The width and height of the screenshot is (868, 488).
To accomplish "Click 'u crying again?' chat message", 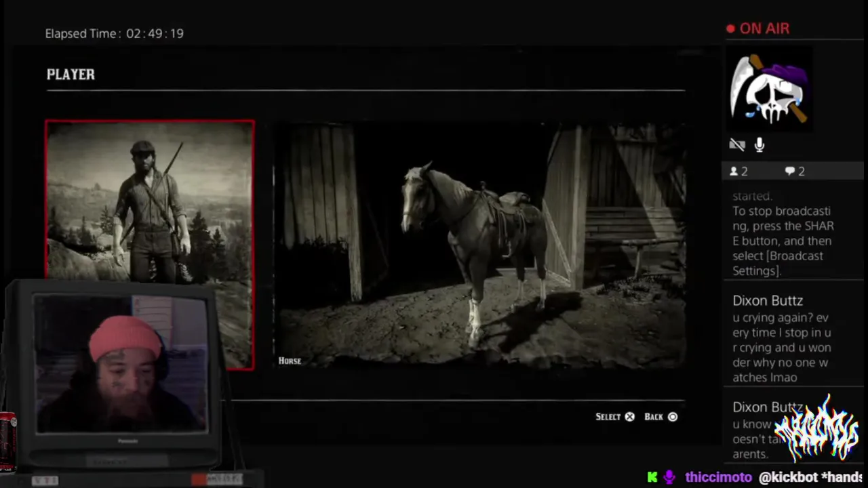I will coord(782,348).
